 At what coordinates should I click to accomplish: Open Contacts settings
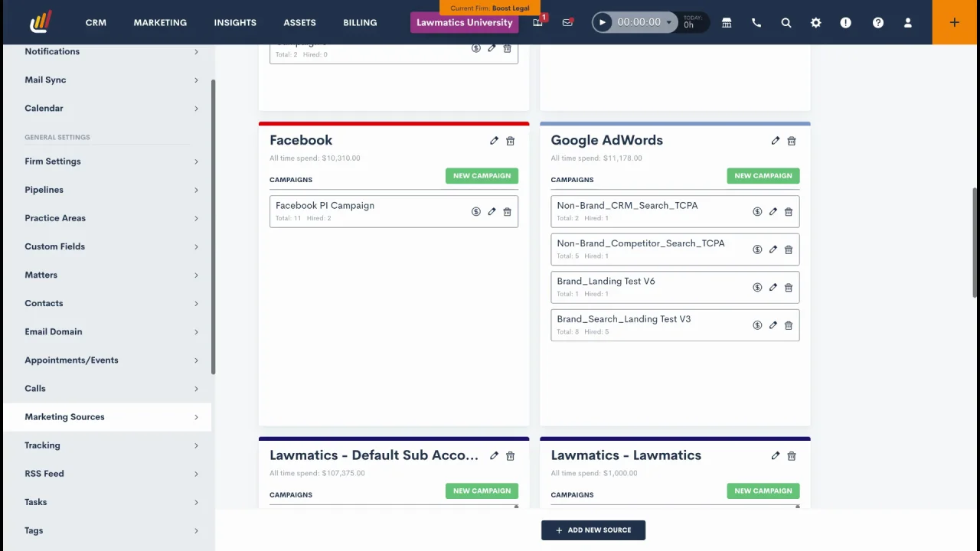[x=107, y=303]
